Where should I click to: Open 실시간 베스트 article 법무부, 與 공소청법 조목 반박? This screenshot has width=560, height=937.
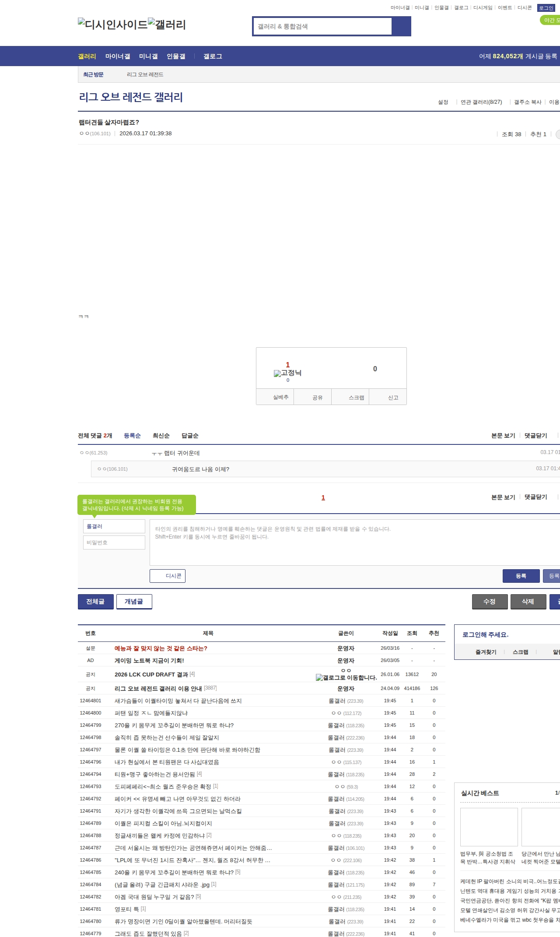point(488,858)
